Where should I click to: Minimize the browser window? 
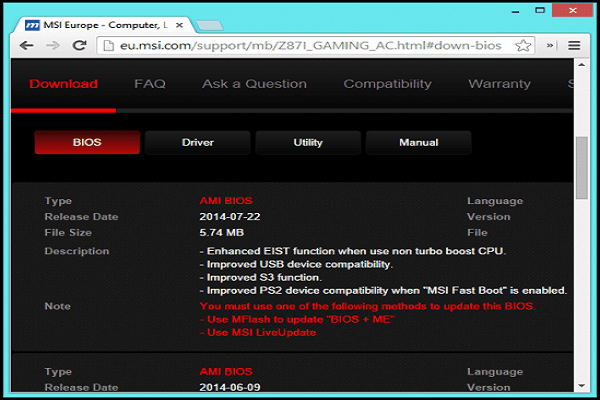pyautogui.click(x=515, y=10)
